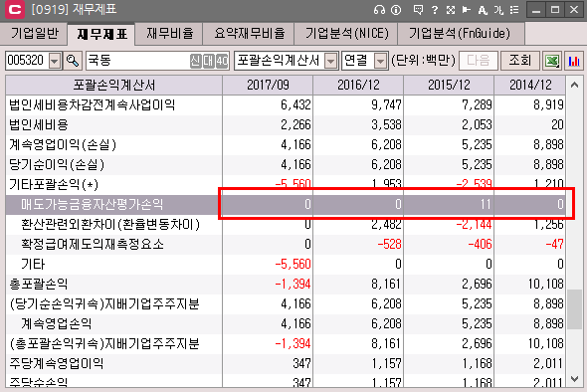Viewport: 587px width, 392px height.
Task: Click the 10,108 value in 총포괄손익 row
Action: tap(546, 284)
